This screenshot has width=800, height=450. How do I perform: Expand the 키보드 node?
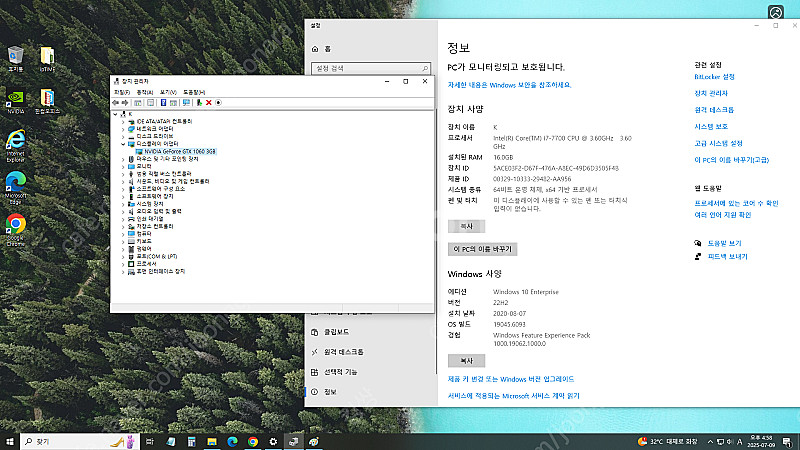(x=123, y=241)
